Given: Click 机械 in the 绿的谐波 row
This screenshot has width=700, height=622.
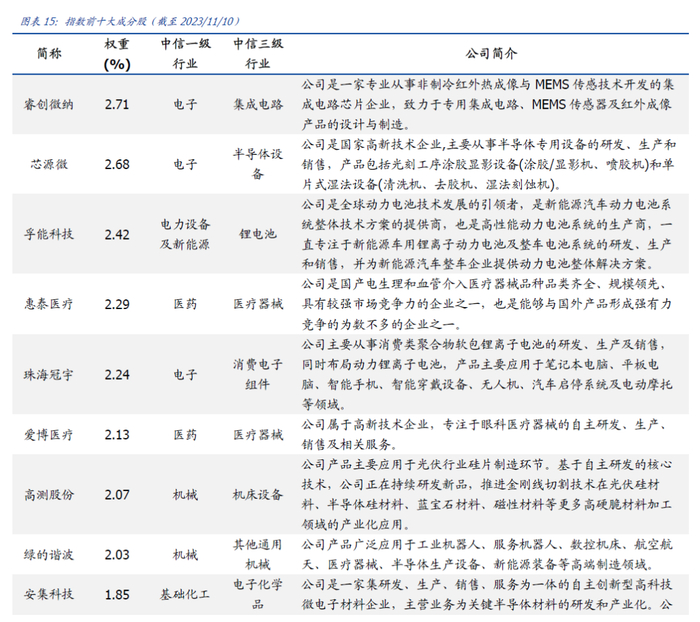Looking at the screenshot, I should click(x=185, y=555).
